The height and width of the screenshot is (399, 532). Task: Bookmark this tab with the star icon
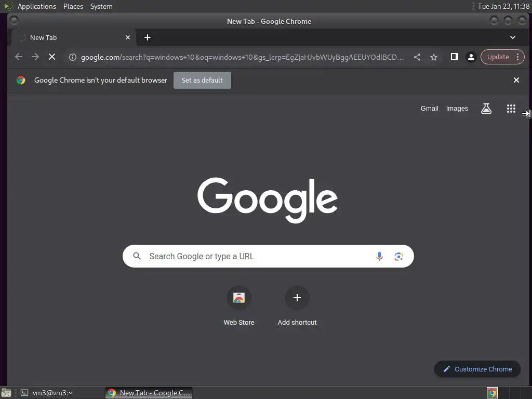click(434, 57)
